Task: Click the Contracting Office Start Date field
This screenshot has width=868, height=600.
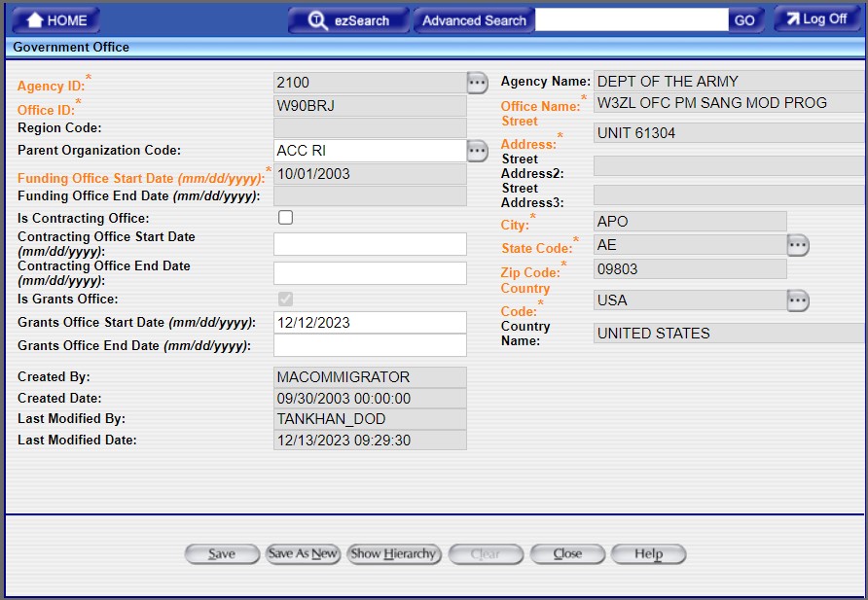Action: 370,244
